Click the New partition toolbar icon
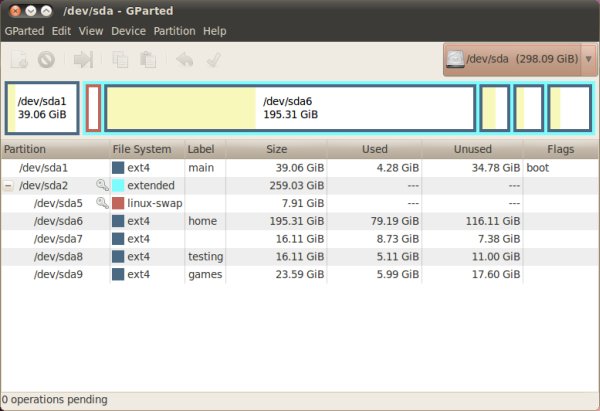The image size is (600, 411). tap(19, 60)
